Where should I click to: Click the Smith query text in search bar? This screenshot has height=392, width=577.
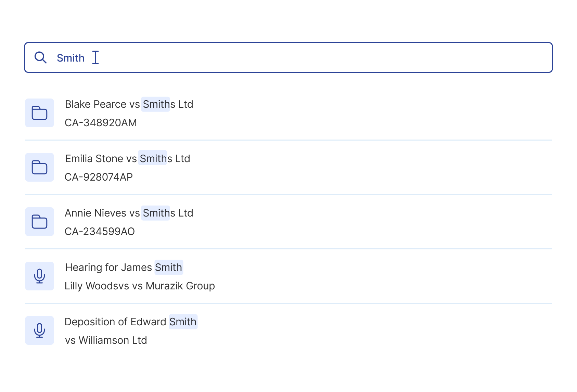(x=70, y=58)
